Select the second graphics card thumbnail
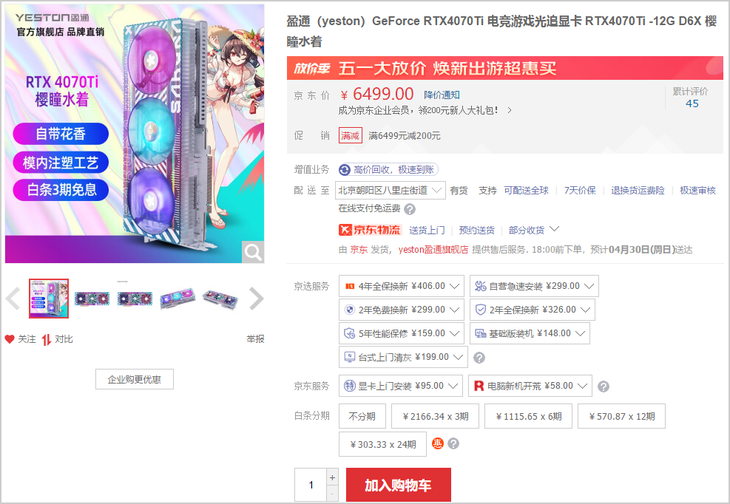730x504 pixels. [92, 298]
